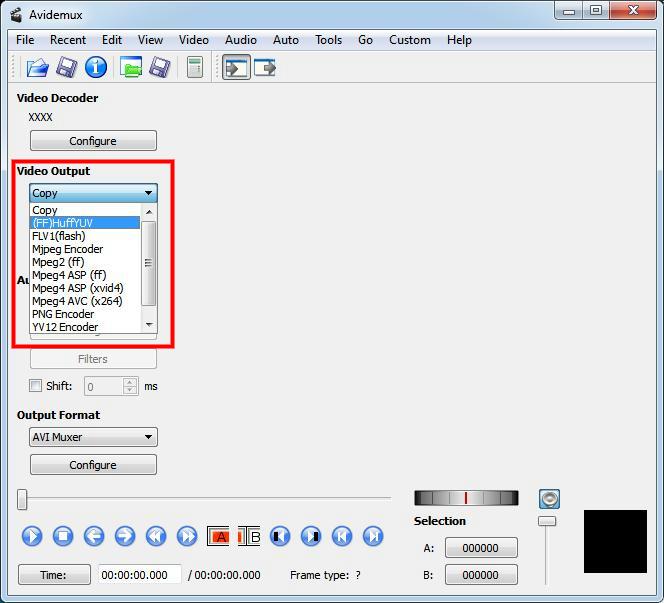Click Configure under Output Format
This screenshot has height=603, width=664.
93,465
